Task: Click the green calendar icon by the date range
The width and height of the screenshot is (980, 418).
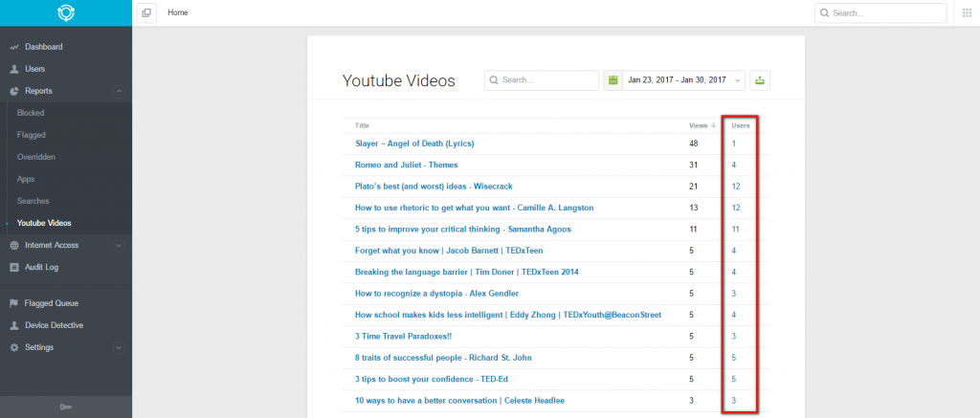Action: point(613,80)
